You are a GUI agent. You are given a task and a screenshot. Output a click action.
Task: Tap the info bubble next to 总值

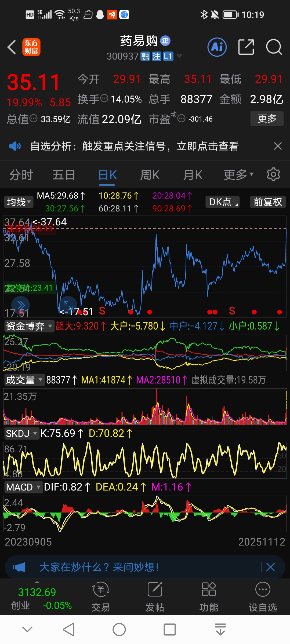click(33, 118)
